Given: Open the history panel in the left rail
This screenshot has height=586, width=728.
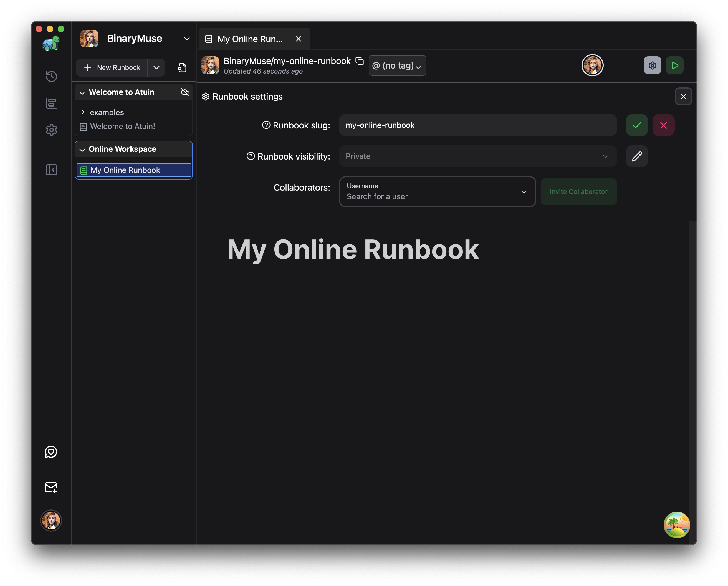Looking at the screenshot, I should click(x=51, y=77).
